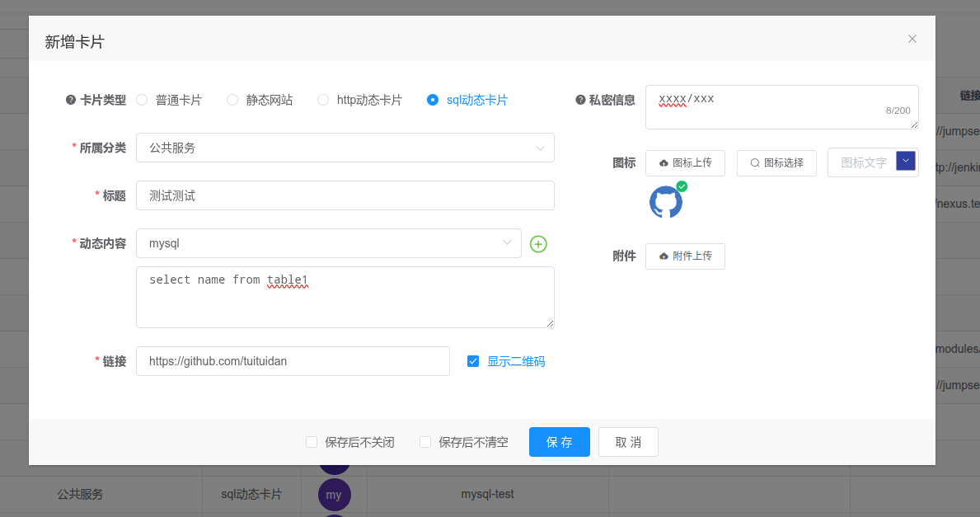The image size is (980, 517).
Task: Expand the 所属分类 公共服务 dropdown
Action: click(x=345, y=148)
